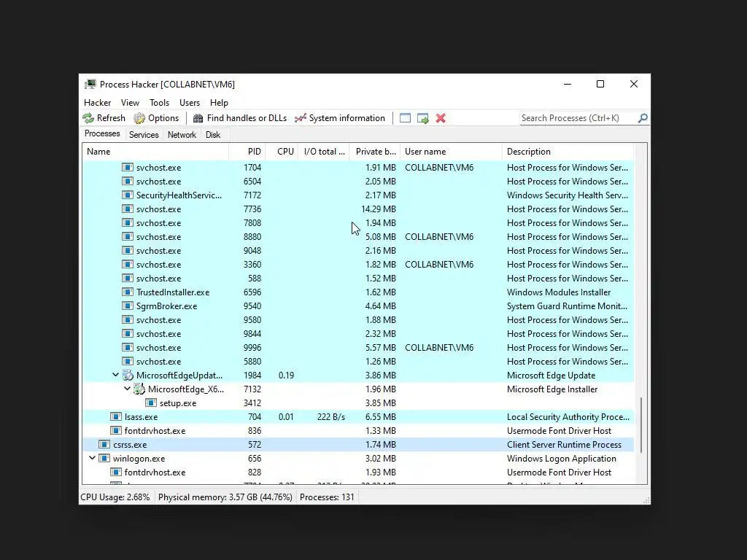Select the svchost.exe row with PID 3360
The width and height of the screenshot is (747, 560).
(x=358, y=264)
